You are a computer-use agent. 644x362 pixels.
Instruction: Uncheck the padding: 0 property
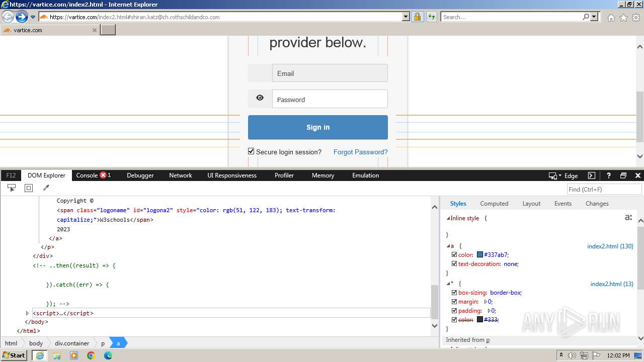point(454,311)
